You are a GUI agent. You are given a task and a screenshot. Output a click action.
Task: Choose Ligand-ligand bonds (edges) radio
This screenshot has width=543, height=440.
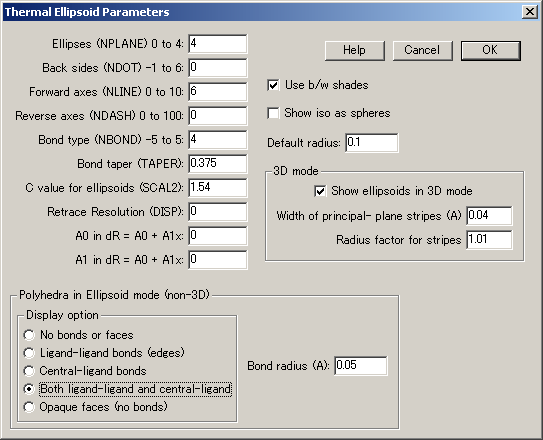tap(29, 353)
